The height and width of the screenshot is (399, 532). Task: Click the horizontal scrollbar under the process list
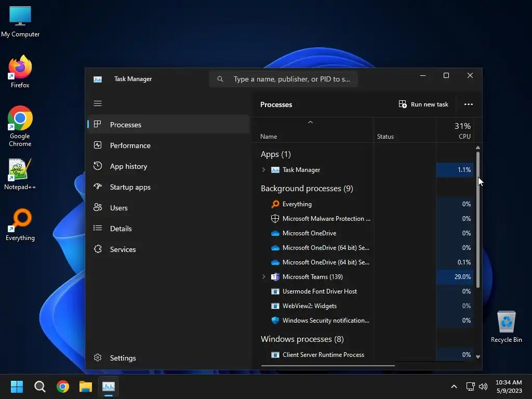pyautogui.click(x=328, y=366)
